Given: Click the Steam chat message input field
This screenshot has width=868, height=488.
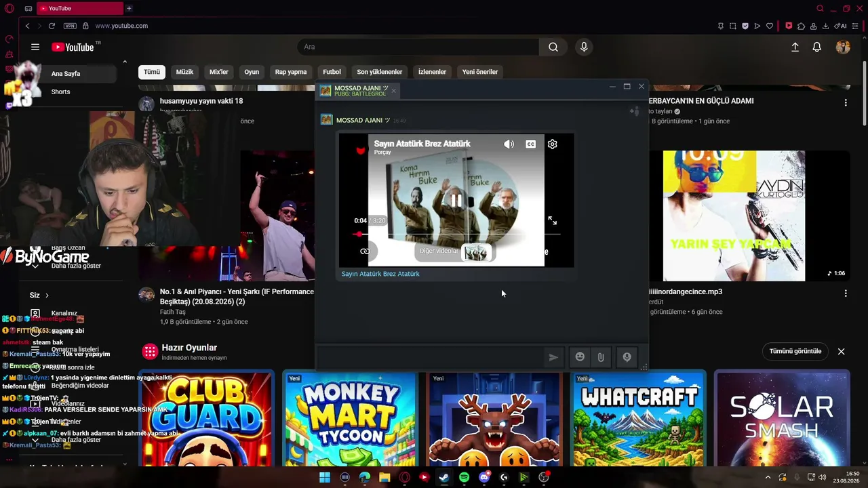Looking at the screenshot, I should [430, 357].
